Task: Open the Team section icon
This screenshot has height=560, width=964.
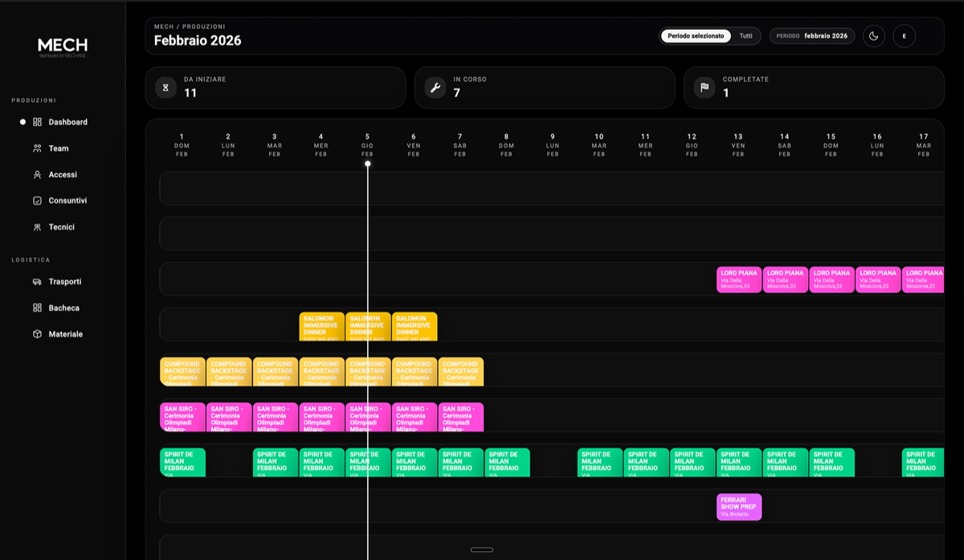Action: tap(37, 149)
